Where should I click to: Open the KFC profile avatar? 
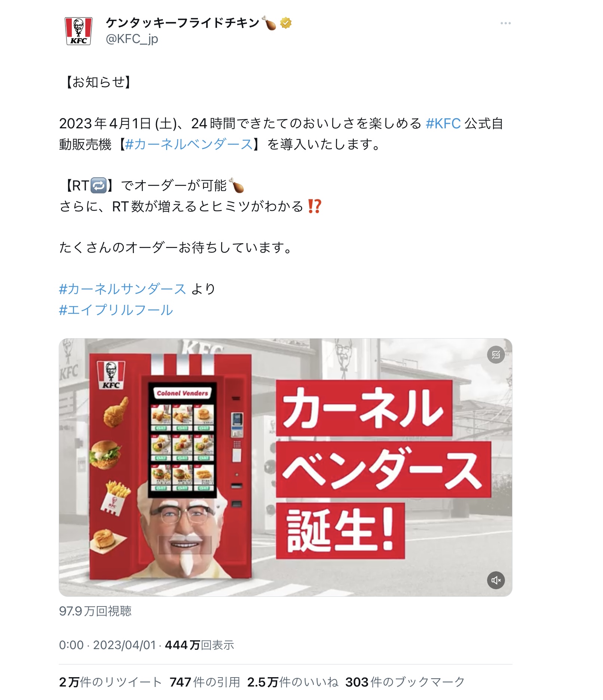[79, 31]
